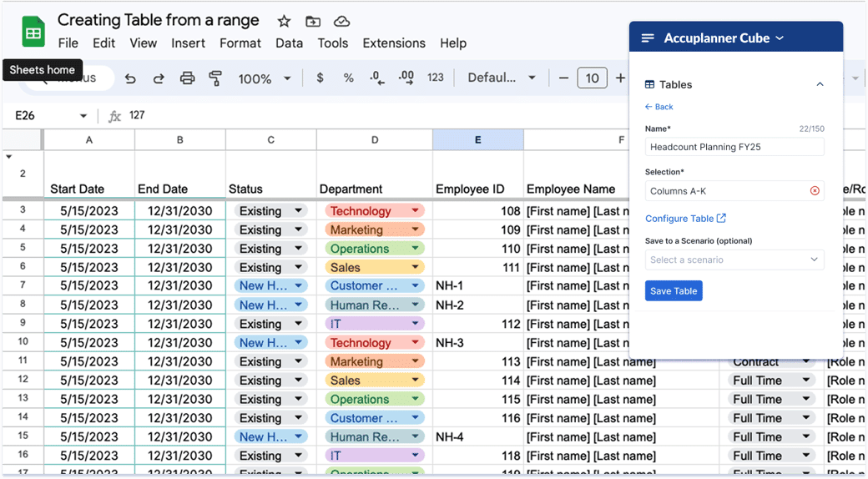868x479 pixels.
Task: Open the Insert menu
Action: 189,43
